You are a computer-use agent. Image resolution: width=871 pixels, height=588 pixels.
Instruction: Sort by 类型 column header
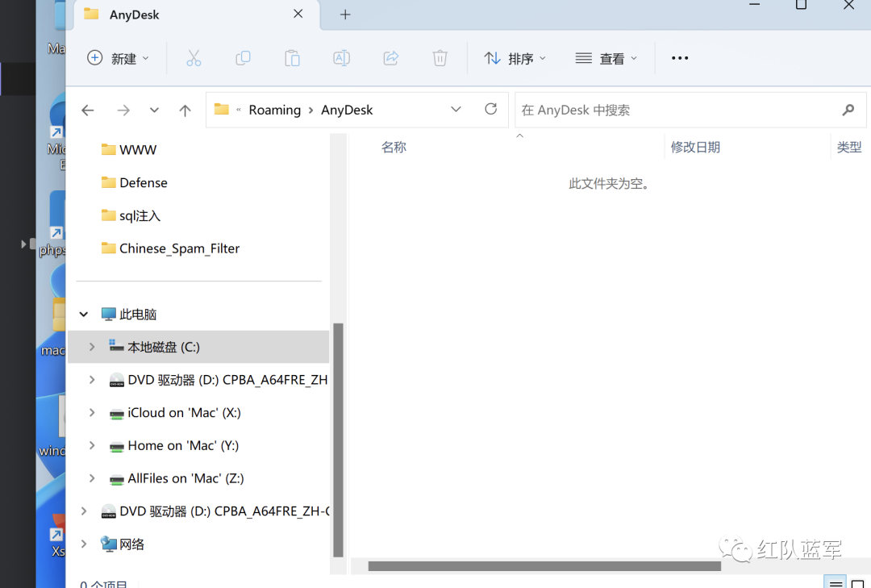(x=849, y=147)
